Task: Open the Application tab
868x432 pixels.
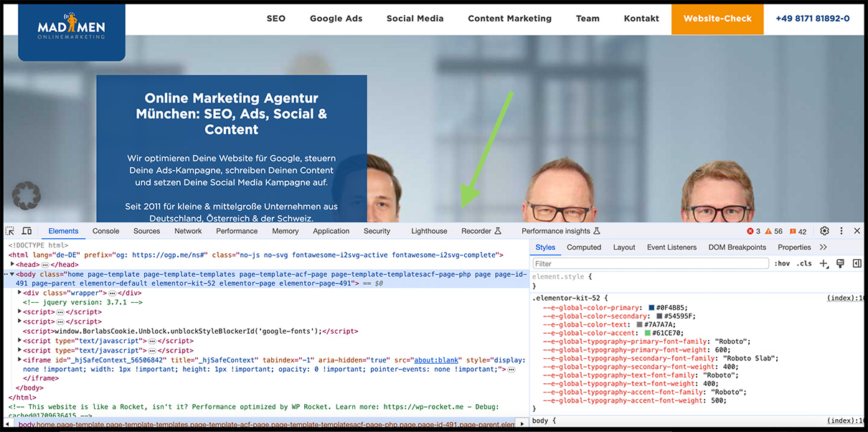Action: [331, 231]
